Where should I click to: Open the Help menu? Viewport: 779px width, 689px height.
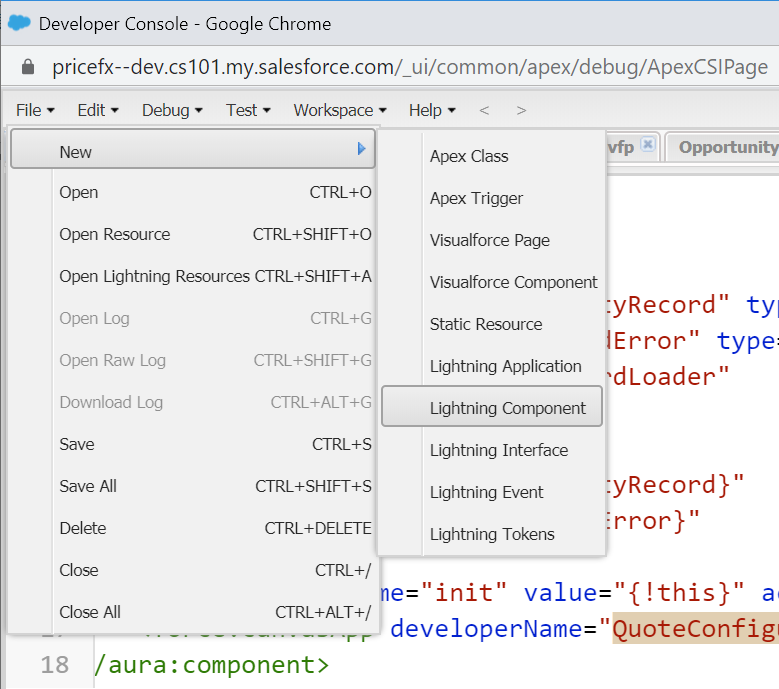click(432, 110)
